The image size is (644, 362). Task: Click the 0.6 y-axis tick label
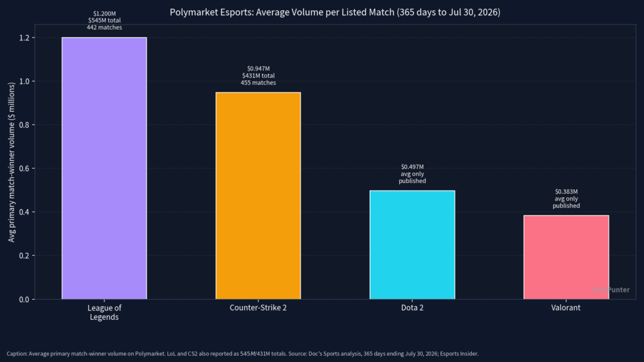tap(25, 168)
